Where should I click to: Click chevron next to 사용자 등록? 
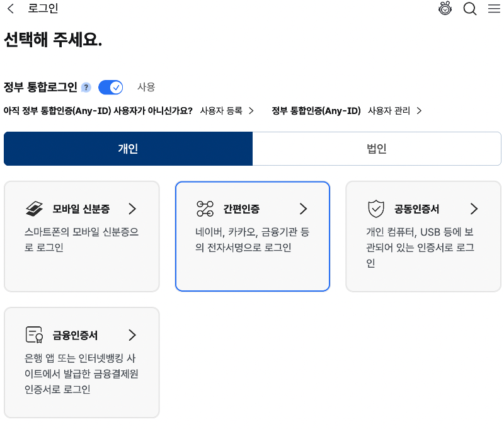coord(251,111)
